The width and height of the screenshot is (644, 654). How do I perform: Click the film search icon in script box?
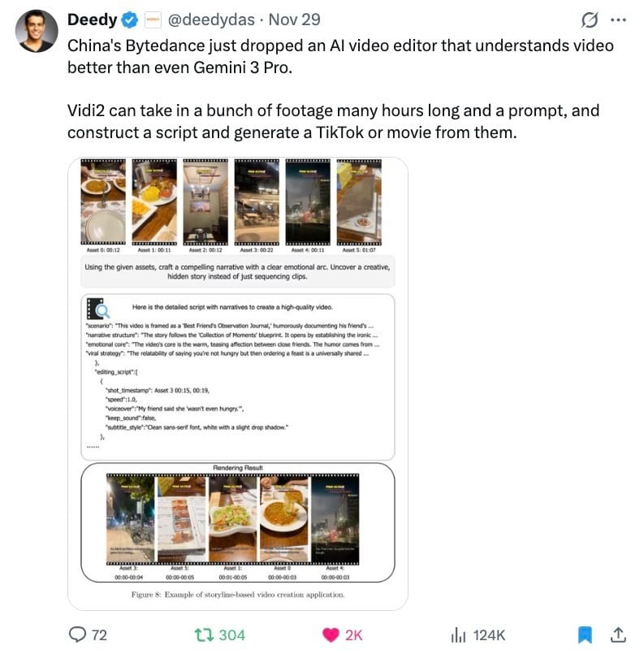97,309
